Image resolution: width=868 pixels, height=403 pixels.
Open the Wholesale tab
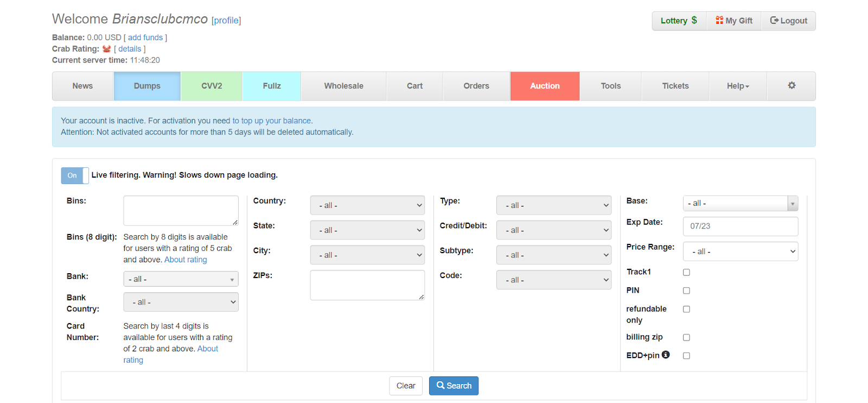click(x=344, y=86)
